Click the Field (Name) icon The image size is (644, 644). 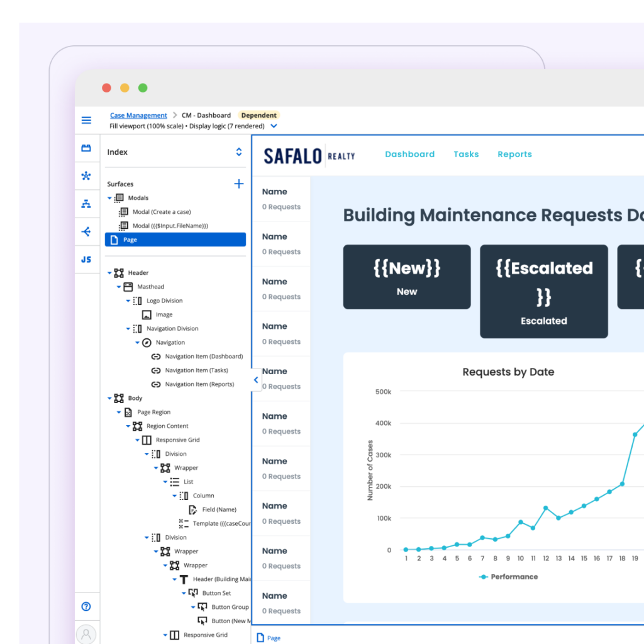tap(193, 509)
